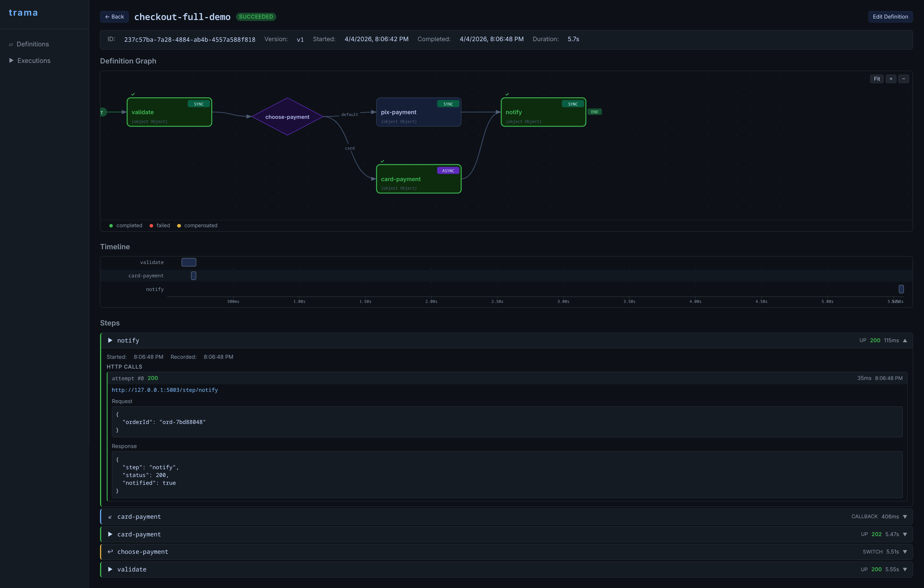This screenshot has width=924, height=588.
Task: Click the Duration value 5.7s
Action: click(573, 39)
